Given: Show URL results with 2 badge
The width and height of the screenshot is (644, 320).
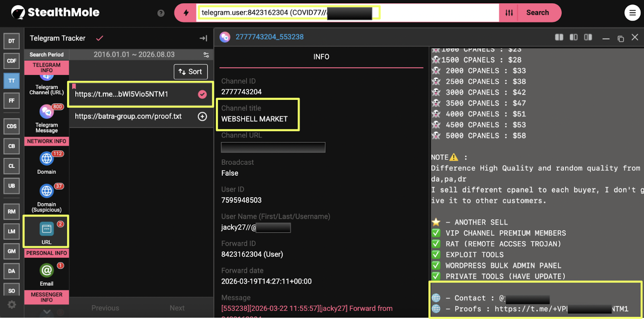Looking at the screenshot, I should (x=46, y=232).
